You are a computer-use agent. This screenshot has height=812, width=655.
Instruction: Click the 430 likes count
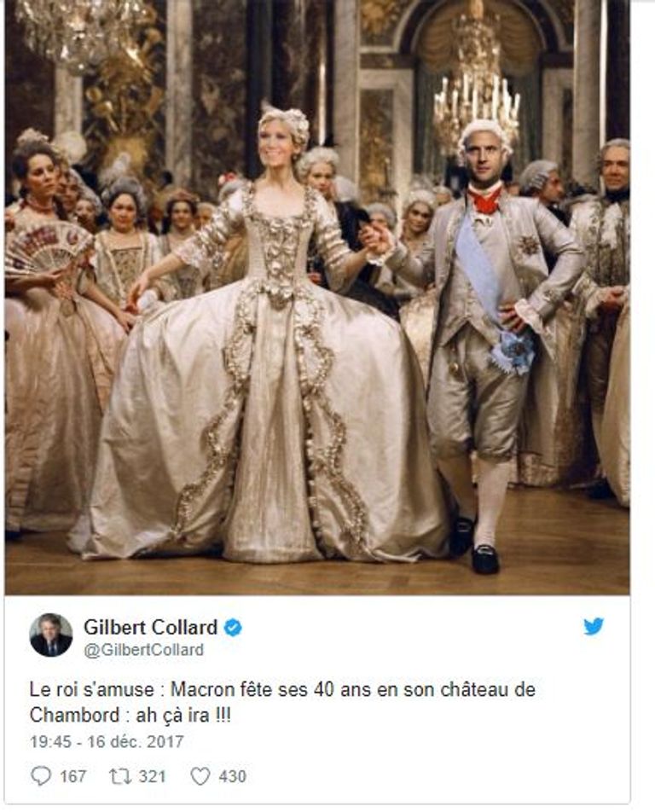pyautogui.click(x=233, y=776)
